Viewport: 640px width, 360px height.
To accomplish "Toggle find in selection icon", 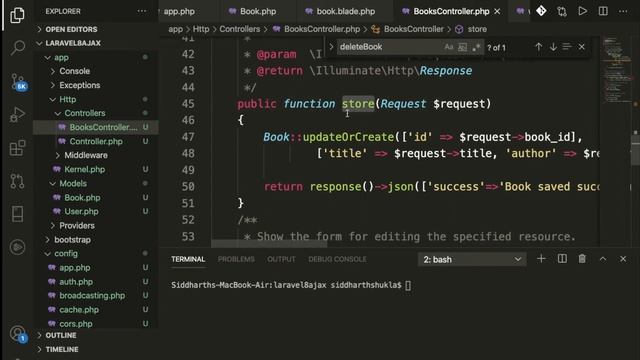I will click(x=567, y=47).
